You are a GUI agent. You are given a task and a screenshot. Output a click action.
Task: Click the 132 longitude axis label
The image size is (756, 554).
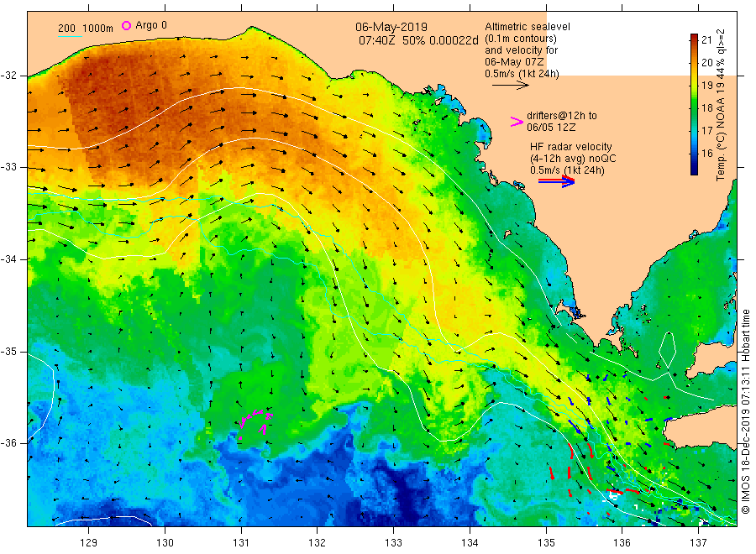click(318, 543)
